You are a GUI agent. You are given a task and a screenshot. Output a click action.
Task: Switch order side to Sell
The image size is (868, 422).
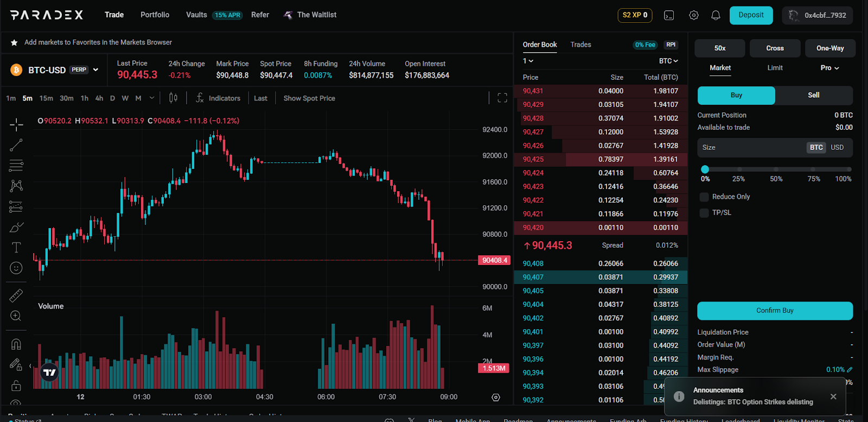coord(814,95)
